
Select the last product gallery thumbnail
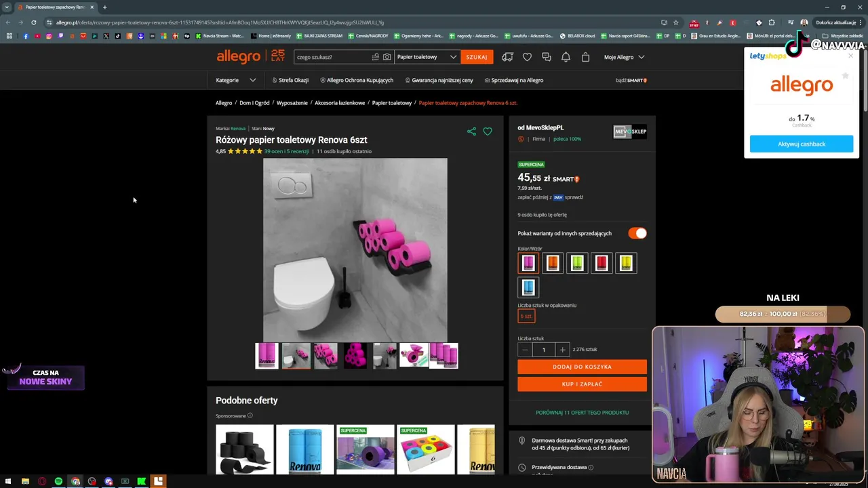pos(443,356)
